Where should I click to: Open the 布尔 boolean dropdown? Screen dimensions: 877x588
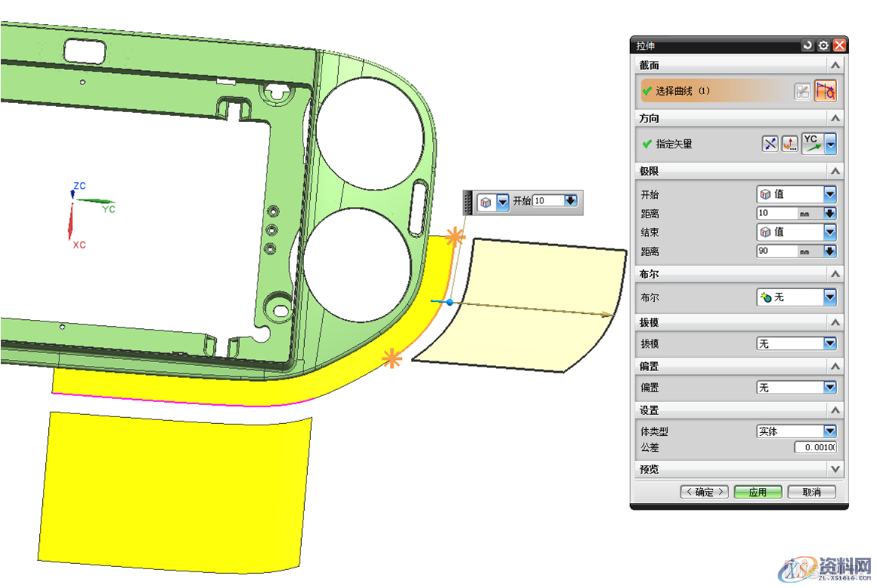pyautogui.click(x=830, y=297)
